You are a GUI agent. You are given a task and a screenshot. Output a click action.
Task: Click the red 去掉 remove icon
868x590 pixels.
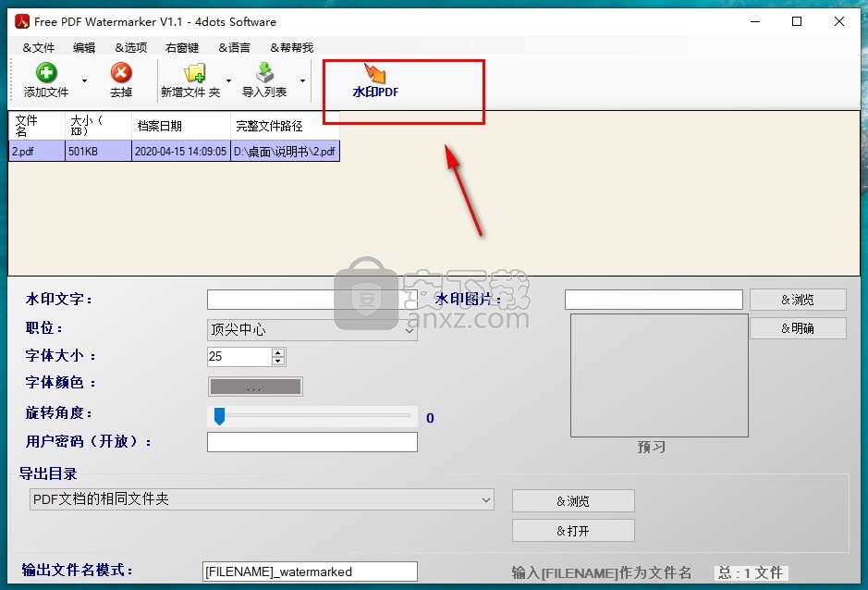click(121, 72)
